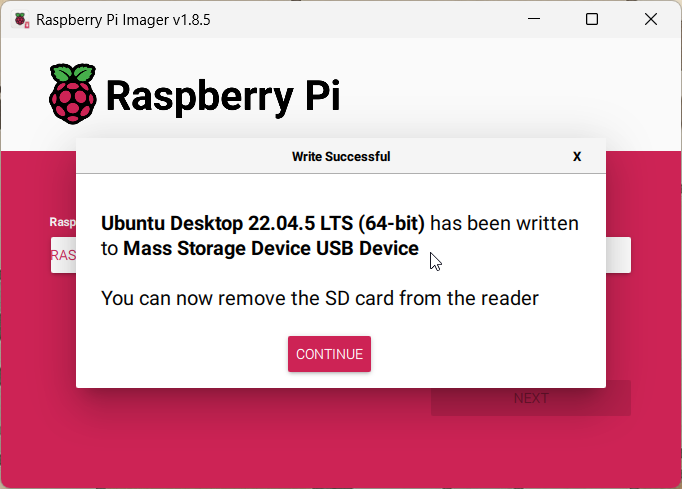Close the Write Successful dialog with X
The image size is (682, 489).
click(577, 157)
